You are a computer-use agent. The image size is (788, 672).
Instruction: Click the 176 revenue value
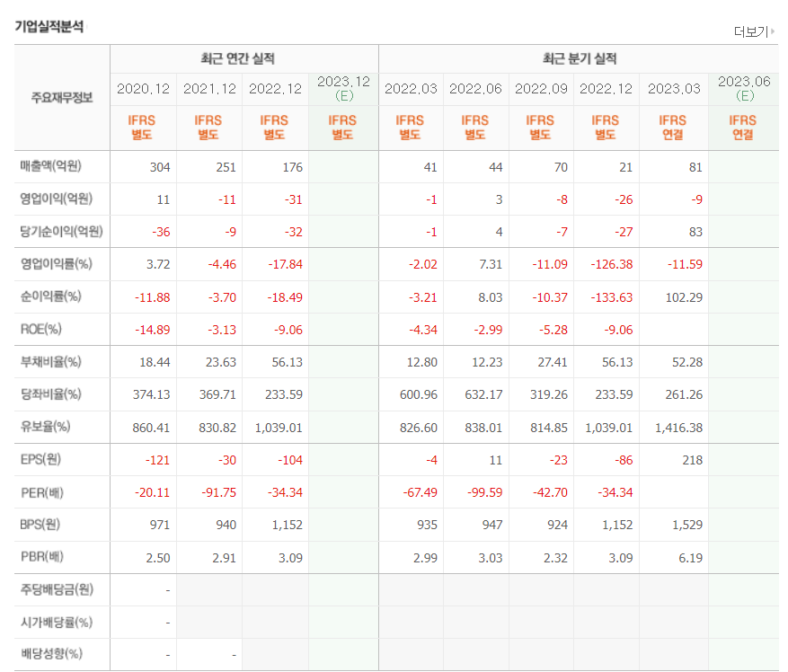point(292,167)
